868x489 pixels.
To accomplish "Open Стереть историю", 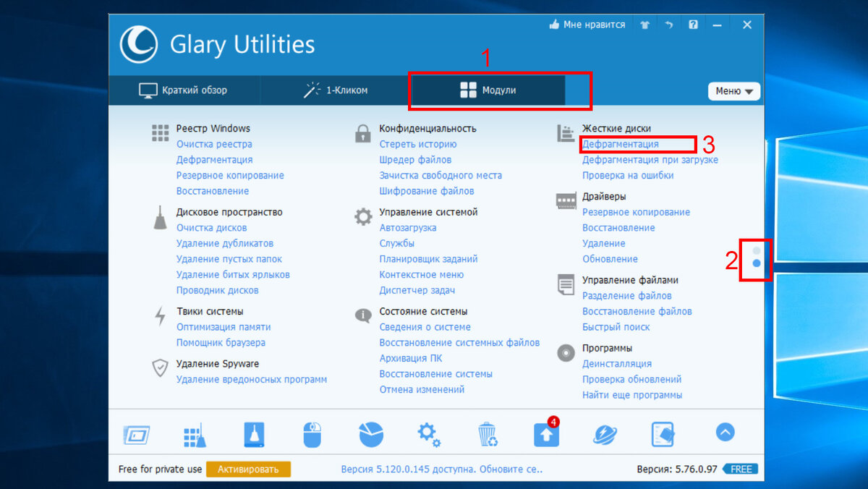I will click(x=418, y=144).
